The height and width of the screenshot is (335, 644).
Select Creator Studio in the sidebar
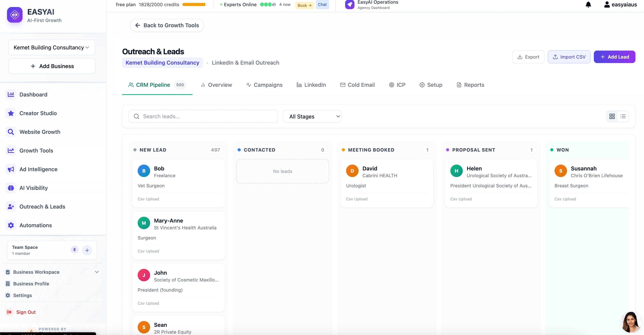tap(38, 113)
